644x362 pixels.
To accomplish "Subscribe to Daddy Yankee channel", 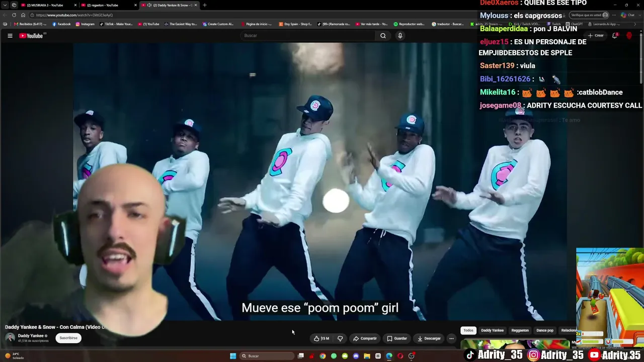I will coord(68,338).
